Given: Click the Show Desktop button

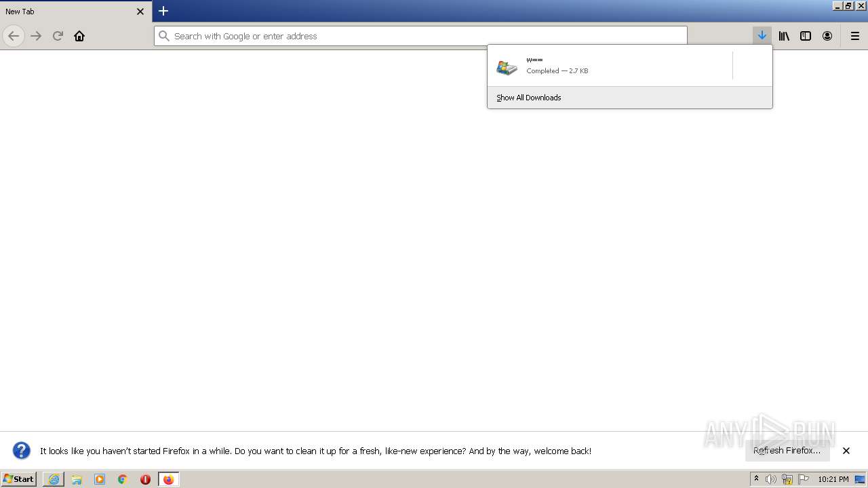Looking at the screenshot, I should (861, 479).
